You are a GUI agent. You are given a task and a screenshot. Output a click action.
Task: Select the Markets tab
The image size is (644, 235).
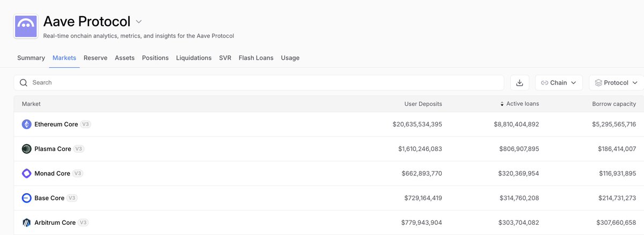point(64,58)
